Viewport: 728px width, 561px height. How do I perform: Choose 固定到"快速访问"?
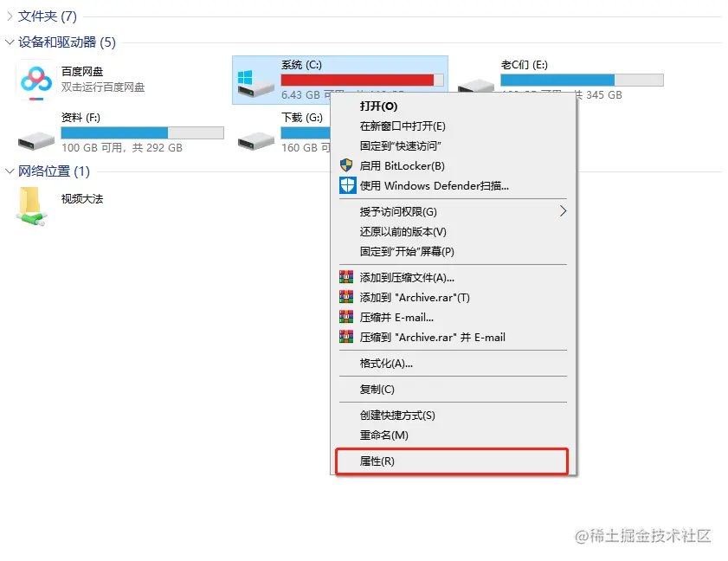453,146
